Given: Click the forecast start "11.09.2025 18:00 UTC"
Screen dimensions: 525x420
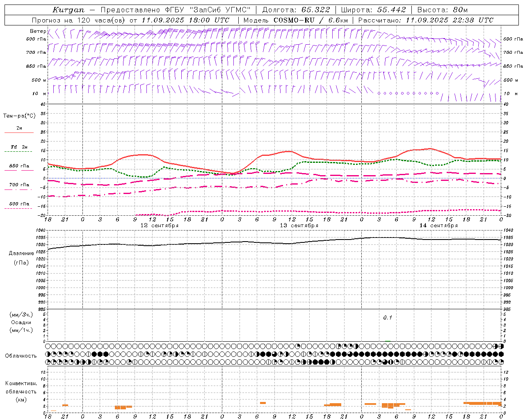Looking at the screenshot, I should click(185, 20).
